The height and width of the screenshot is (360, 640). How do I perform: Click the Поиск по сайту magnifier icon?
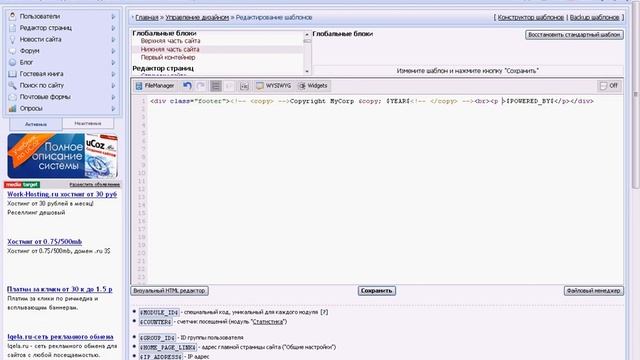tap(13, 85)
